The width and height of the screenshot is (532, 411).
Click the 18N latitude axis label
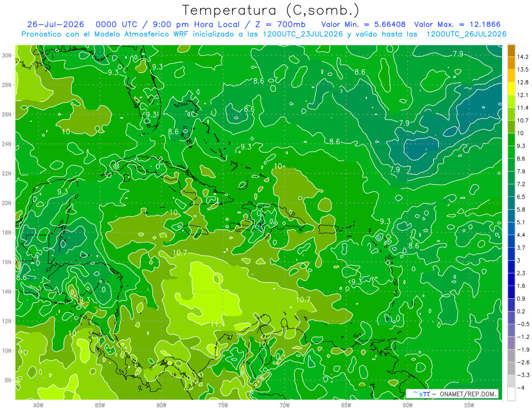[8, 233]
